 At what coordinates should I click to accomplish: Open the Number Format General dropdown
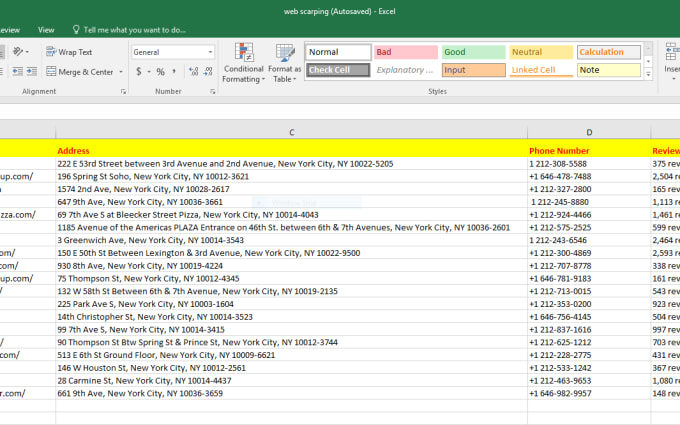tap(210, 52)
